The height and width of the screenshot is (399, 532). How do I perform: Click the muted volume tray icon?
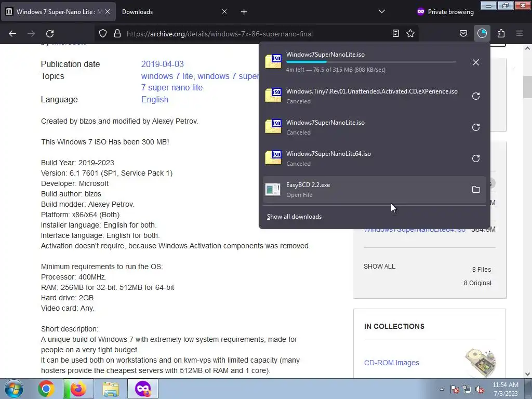coord(480,389)
